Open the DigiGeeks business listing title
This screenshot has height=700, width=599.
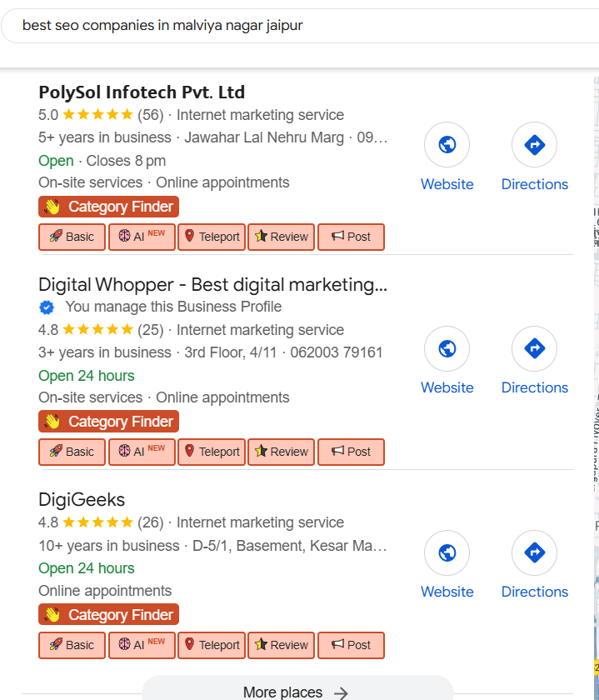pyautogui.click(x=82, y=500)
